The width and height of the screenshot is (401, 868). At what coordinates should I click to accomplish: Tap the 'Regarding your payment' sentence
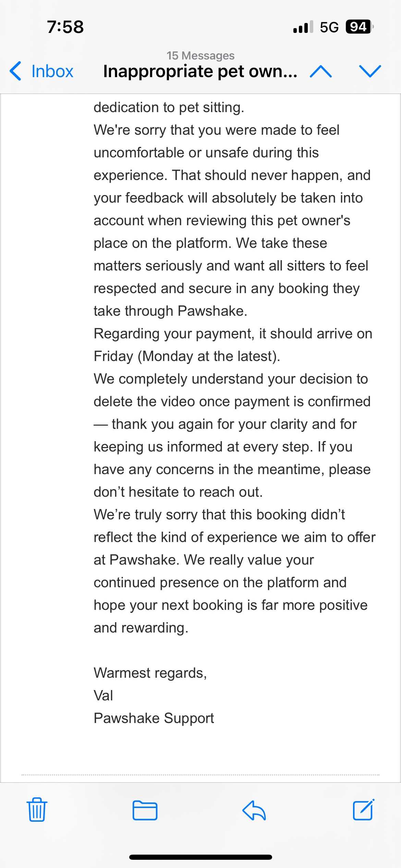coord(233,334)
